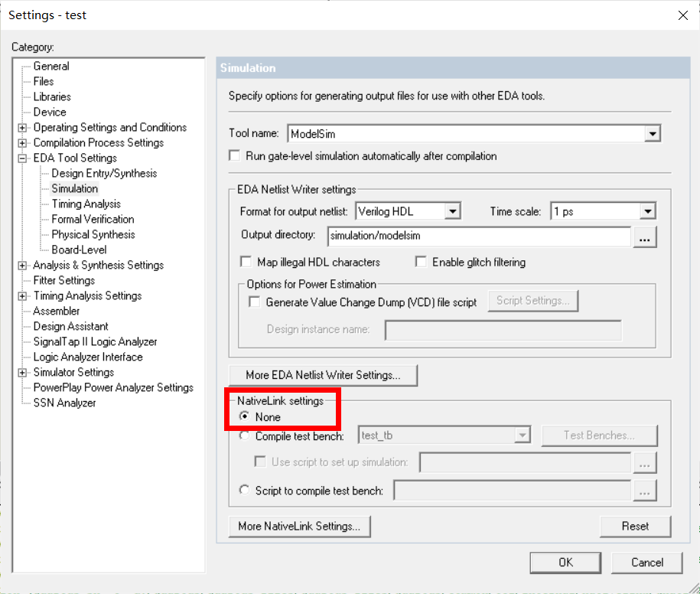This screenshot has width=700, height=594.
Task: Confirm settings by clicking OK
Action: 565,562
